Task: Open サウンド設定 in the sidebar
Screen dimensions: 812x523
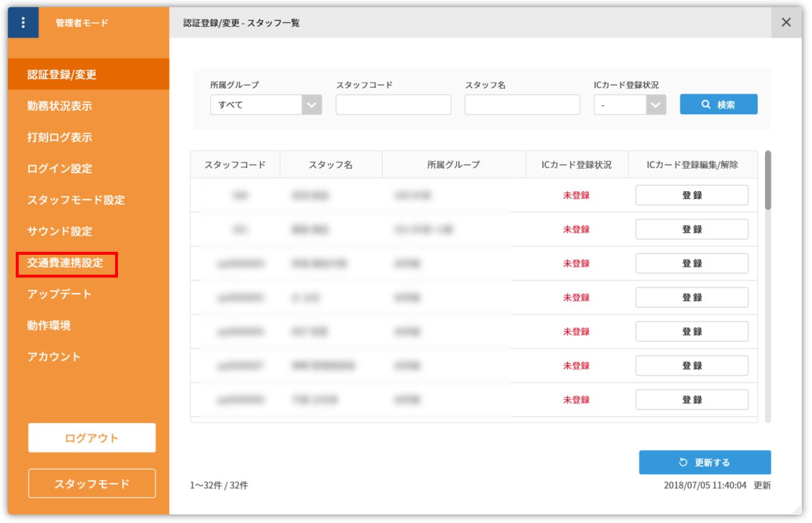Action: coord(60,231)
